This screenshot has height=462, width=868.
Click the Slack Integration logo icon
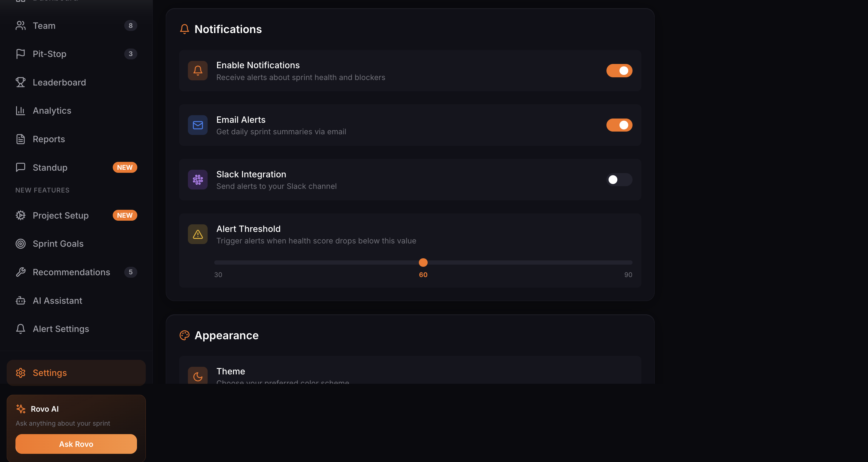[x=198, y=179]
